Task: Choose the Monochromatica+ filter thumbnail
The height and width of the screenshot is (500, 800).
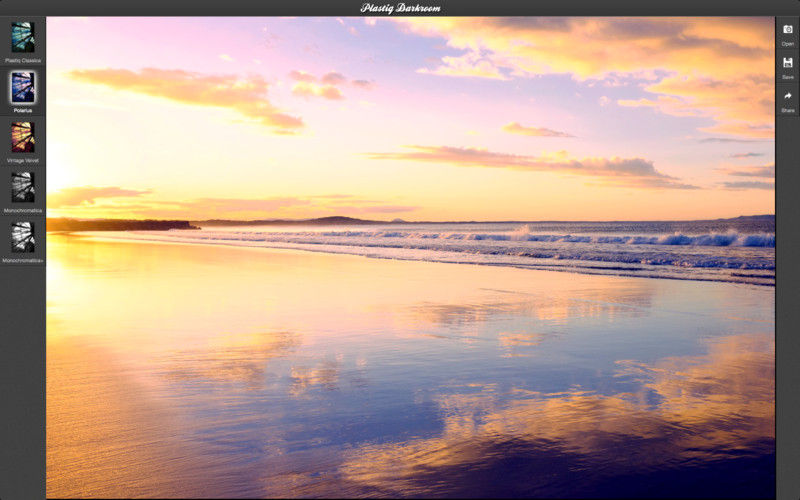Action: pyautogui.click(x=22, y=237)
